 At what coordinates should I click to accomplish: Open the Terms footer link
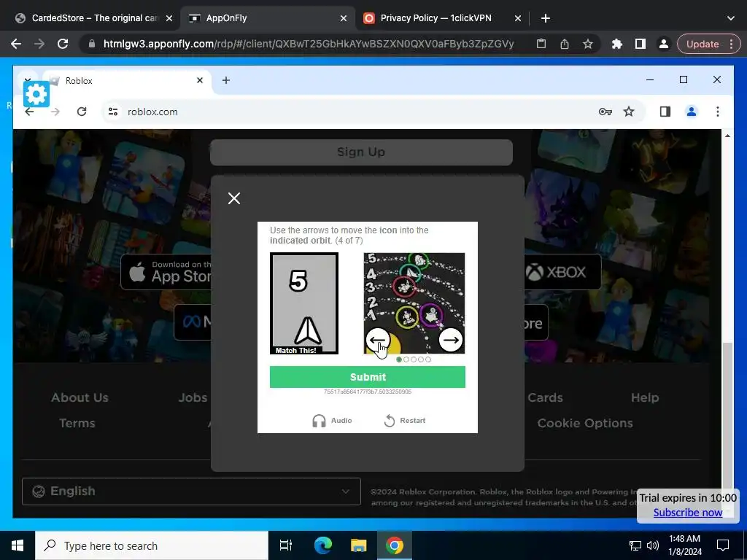click(x=77, y=423)
